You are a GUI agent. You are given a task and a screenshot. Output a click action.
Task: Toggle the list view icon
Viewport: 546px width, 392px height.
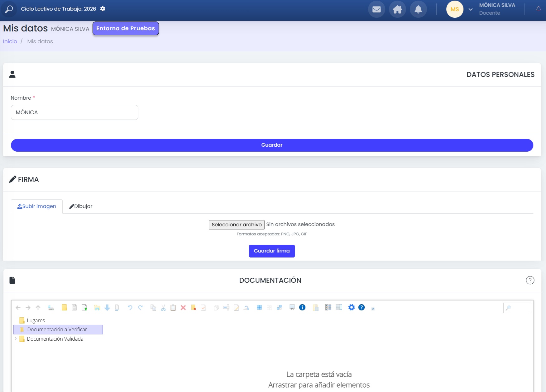328,308
